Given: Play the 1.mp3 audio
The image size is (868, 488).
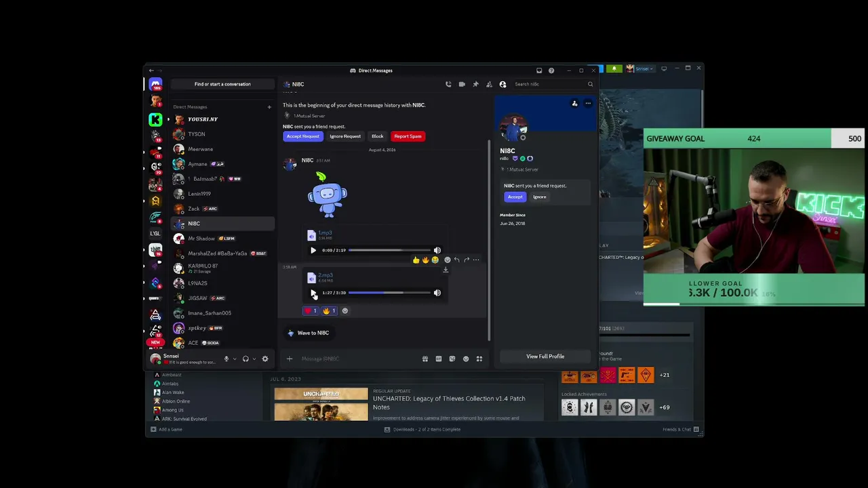Looking at the screenshot, I should pos(313,250).
